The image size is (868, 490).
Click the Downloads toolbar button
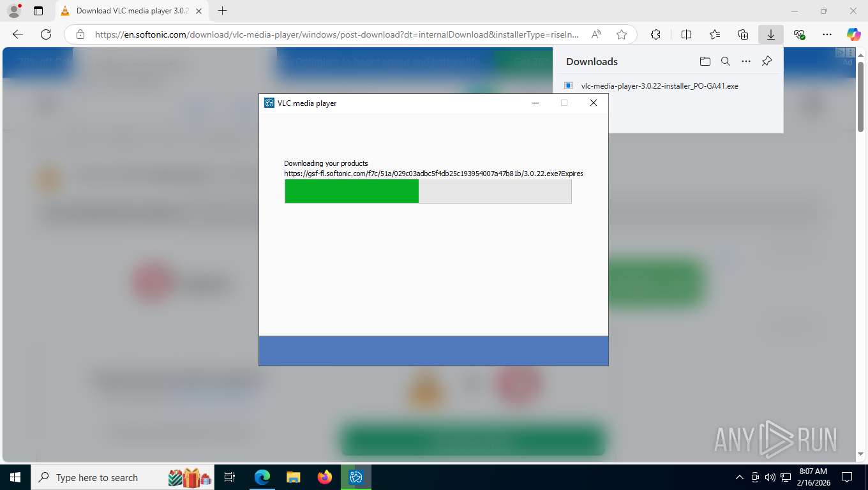pos(770,34)
